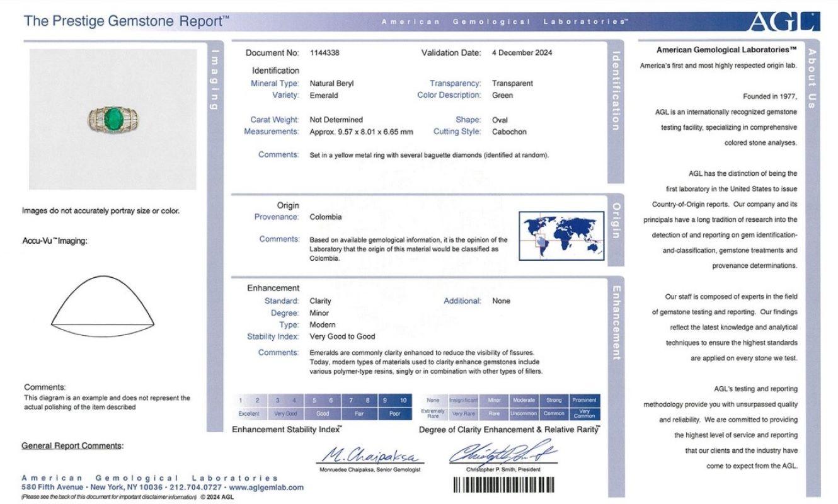Click the 'Poor' stability scale cell
Viewport: 838px width, 504px height.
(x=395, y=414)
